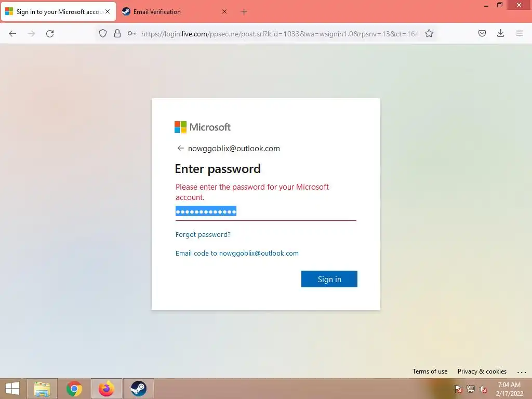Open a new browser tab
Image resolution: width=532 pixels, height=399 pixels.
pos(244,12)
